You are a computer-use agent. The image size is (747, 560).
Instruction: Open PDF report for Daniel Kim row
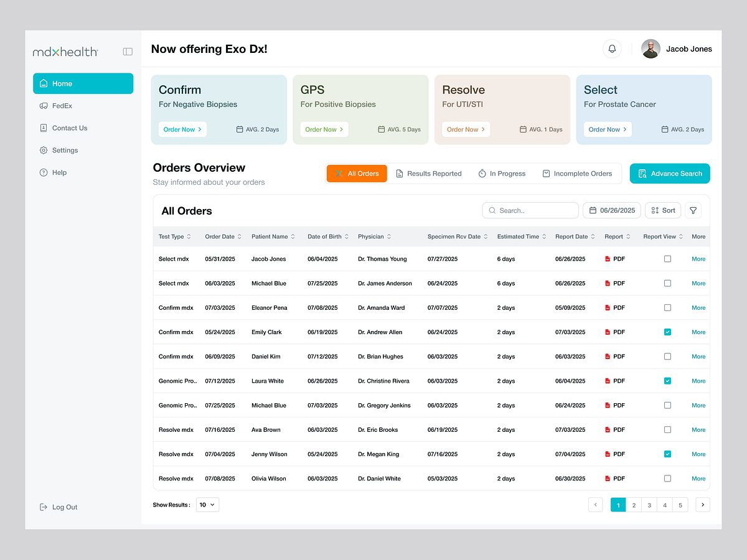click(x=615, y=357)
